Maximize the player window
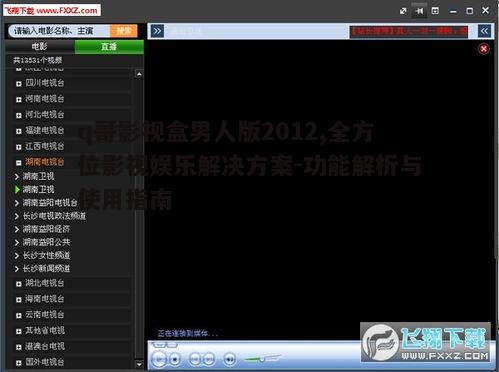The image size is (499, 372). pyautogui.click(x=469, y=11)
